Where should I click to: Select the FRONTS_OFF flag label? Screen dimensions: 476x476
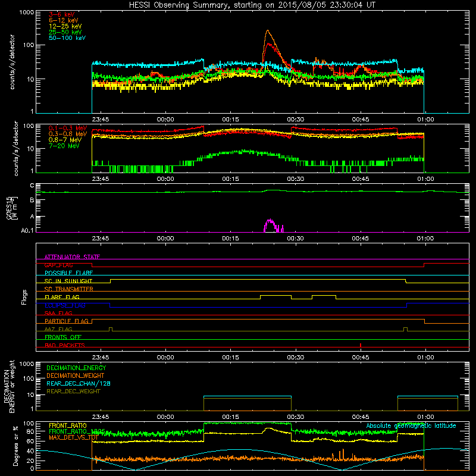63,337
